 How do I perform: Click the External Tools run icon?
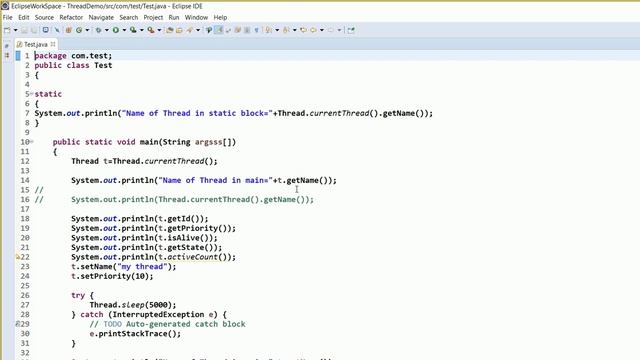tap(151, 30)
